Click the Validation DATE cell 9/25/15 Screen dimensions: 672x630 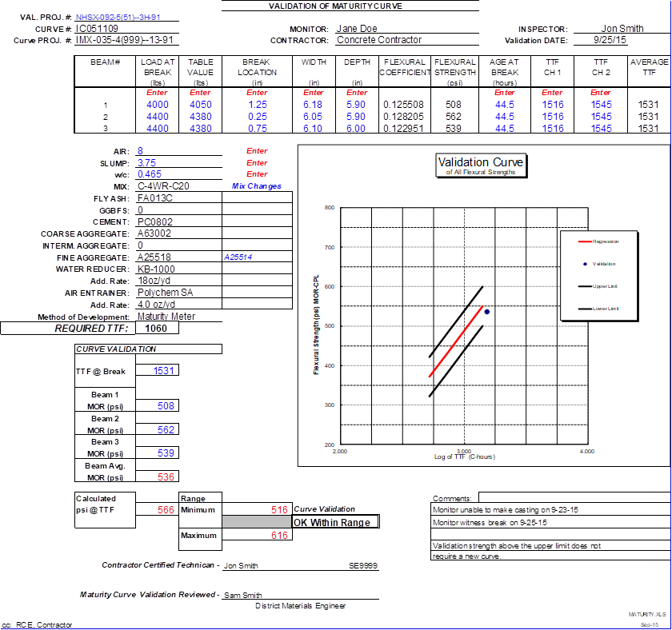point(610,40)
